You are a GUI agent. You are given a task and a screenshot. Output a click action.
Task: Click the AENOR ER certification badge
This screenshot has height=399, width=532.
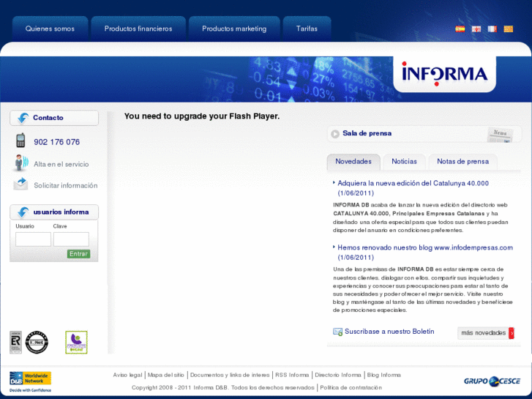click(15, 343)
